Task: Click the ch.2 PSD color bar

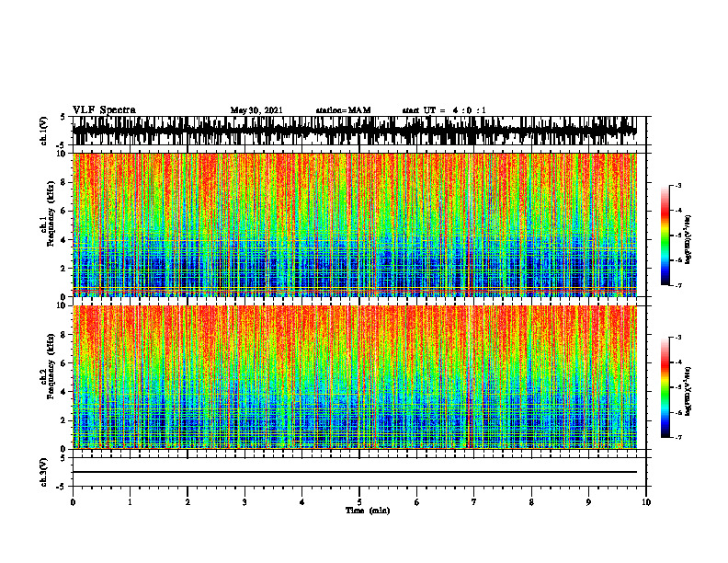Action: [665, 387]
